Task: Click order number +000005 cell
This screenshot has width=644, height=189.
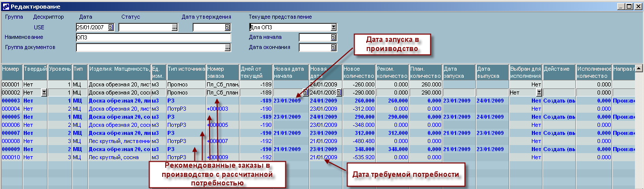Action: [x=222, y=125]
